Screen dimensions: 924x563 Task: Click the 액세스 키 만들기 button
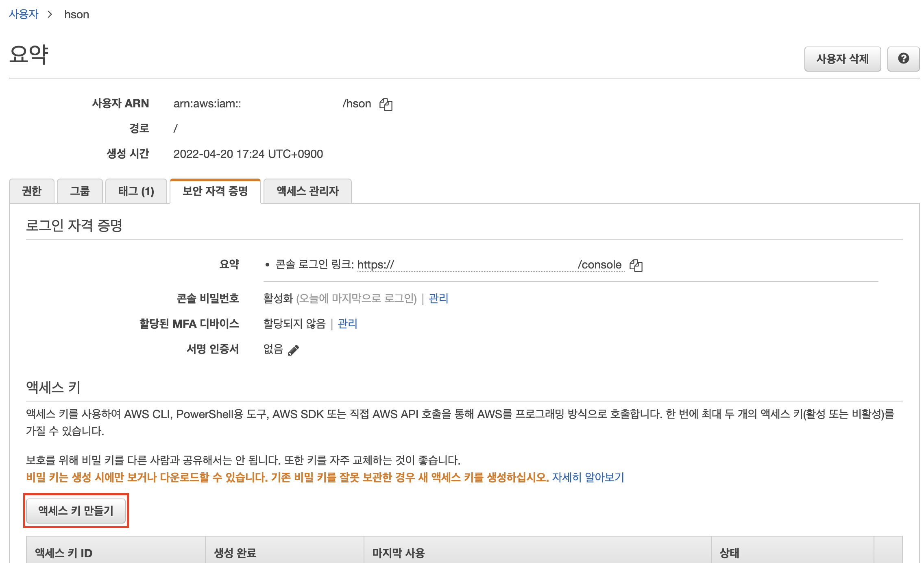pos(76,511)
